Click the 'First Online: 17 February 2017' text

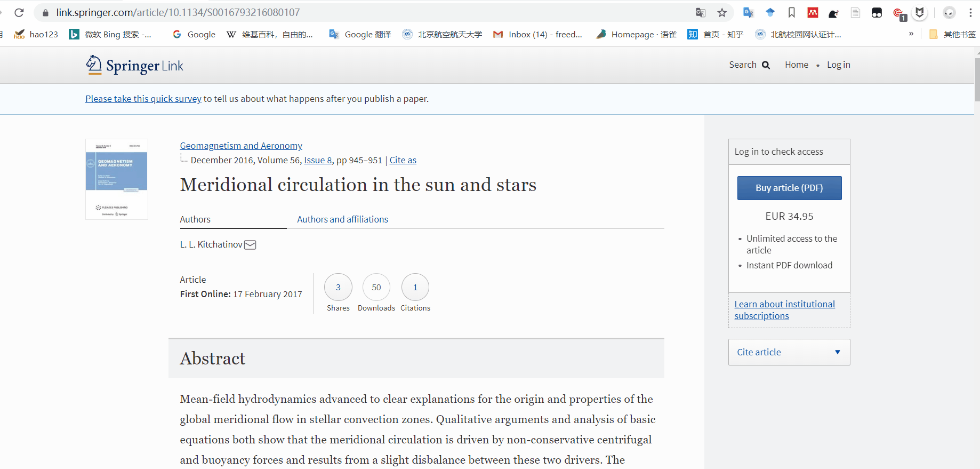tap(241, 294)
